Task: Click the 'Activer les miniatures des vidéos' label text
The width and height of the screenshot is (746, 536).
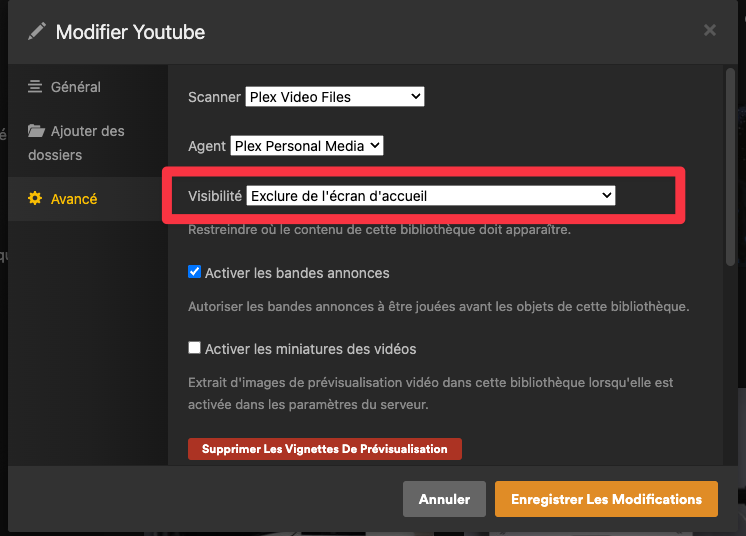Action: [310, 349]
